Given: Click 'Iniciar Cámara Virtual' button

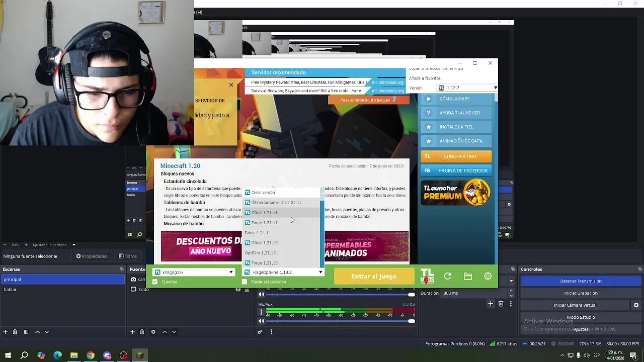Looking at the screenshot, I should [575, 305].
